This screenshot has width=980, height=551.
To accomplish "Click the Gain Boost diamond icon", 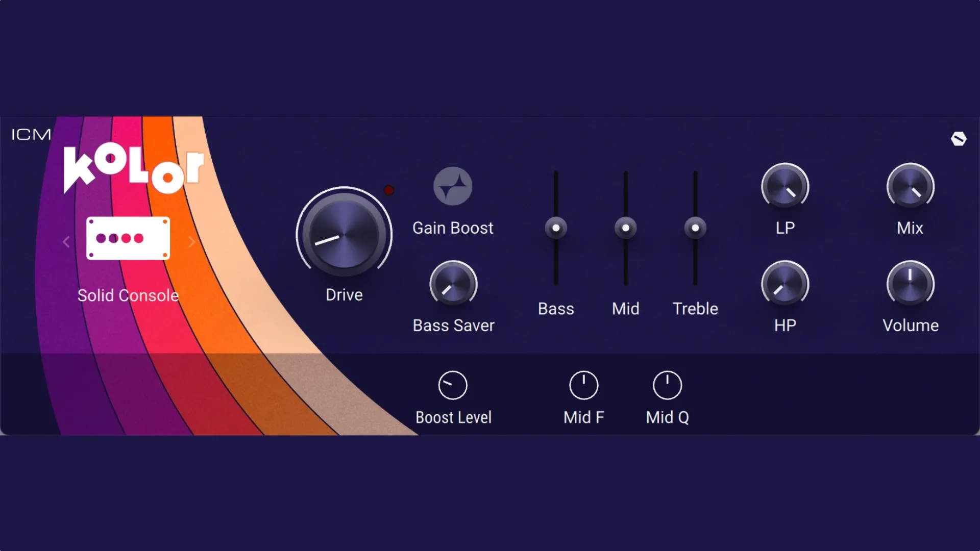I will click(x=452, y=186).
